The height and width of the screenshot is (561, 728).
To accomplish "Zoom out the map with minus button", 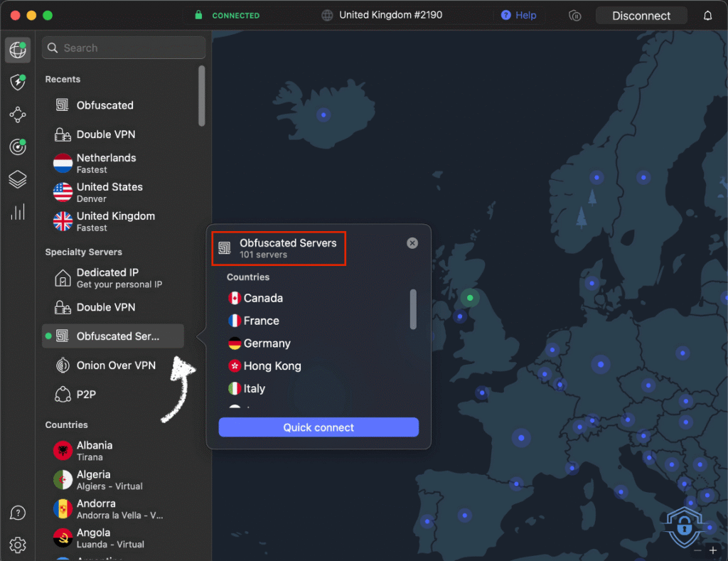I will (697, 551).
